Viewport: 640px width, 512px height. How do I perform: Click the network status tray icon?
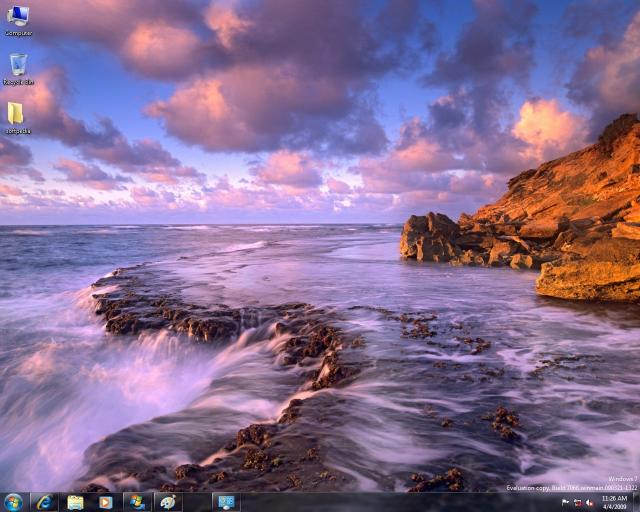(x=578, y=502)
